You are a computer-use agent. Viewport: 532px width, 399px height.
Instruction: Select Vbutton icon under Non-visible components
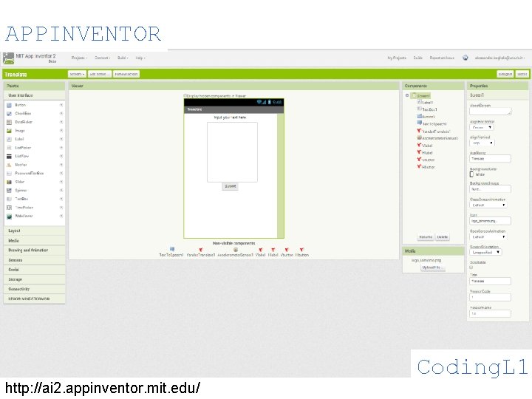pos(287,250)
